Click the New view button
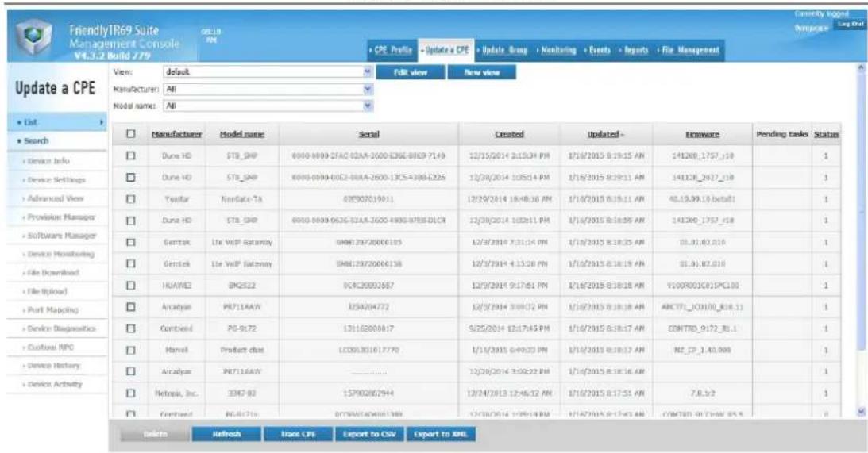Viewport: 868px width, 453px height. [481, 72]
